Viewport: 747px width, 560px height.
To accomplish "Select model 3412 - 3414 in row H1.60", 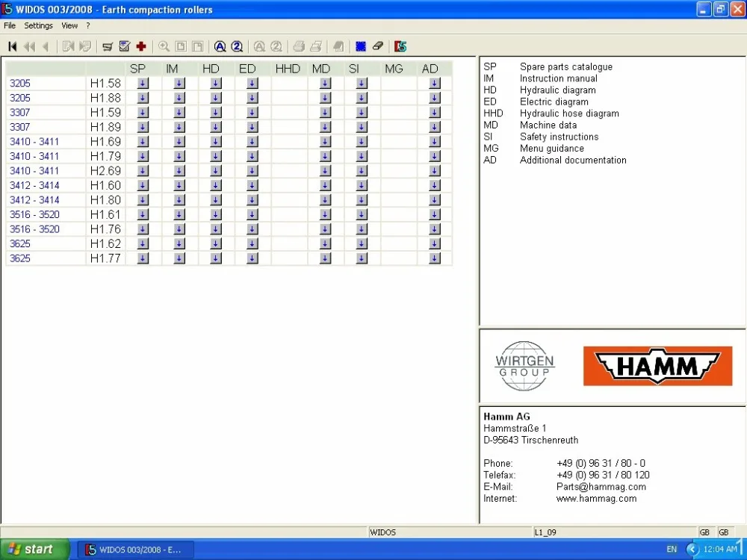I will (x=34, y=185).
